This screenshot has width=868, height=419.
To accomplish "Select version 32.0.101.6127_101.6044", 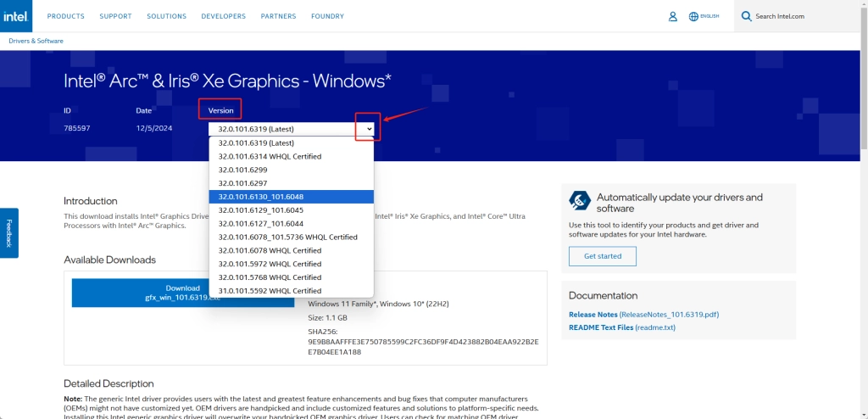I will point(292,223).
